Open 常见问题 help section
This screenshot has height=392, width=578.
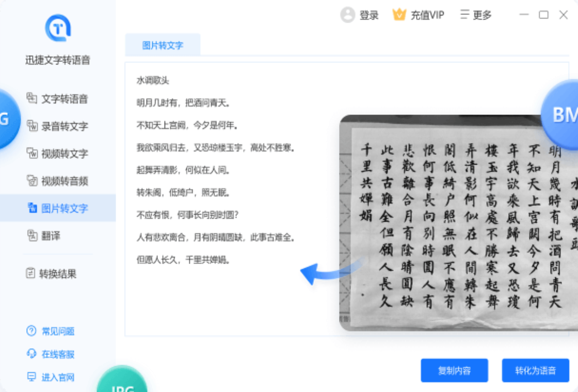[x=53, y=332]
